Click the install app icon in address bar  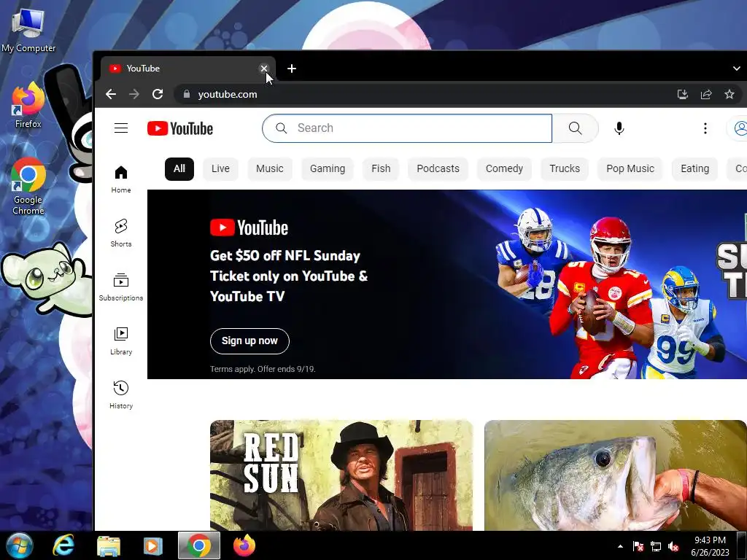coord(683,94)
